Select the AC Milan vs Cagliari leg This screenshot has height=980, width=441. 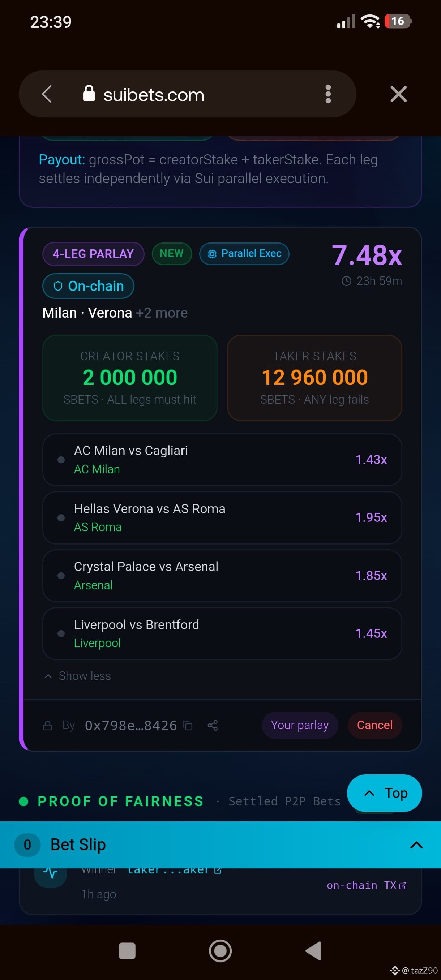(x=222, y=460)
